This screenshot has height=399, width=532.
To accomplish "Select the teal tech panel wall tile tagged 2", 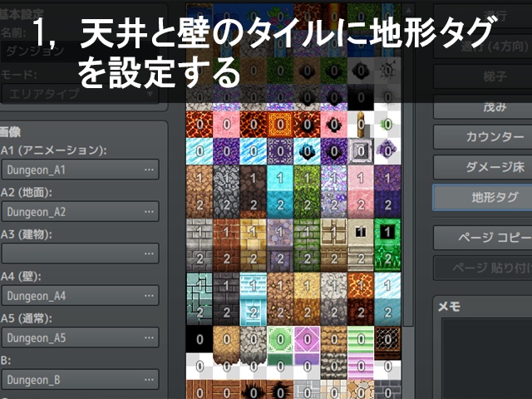I will 199,313.
